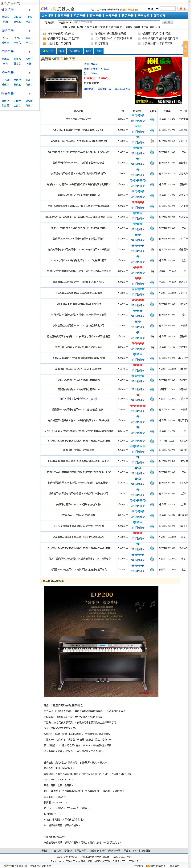
Task: Expand the 打击乐器 sidebar category arrow
Action: click(x=30, y=73)
